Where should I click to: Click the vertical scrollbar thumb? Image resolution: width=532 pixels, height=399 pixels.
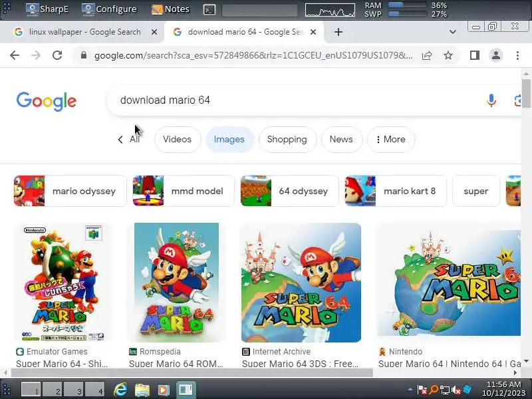tap(526, 94)
